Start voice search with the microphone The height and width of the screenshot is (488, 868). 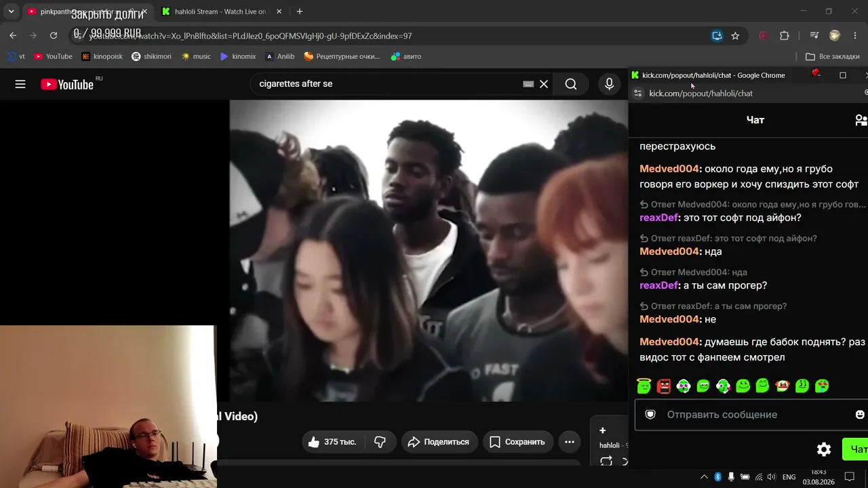click(609, 84)
